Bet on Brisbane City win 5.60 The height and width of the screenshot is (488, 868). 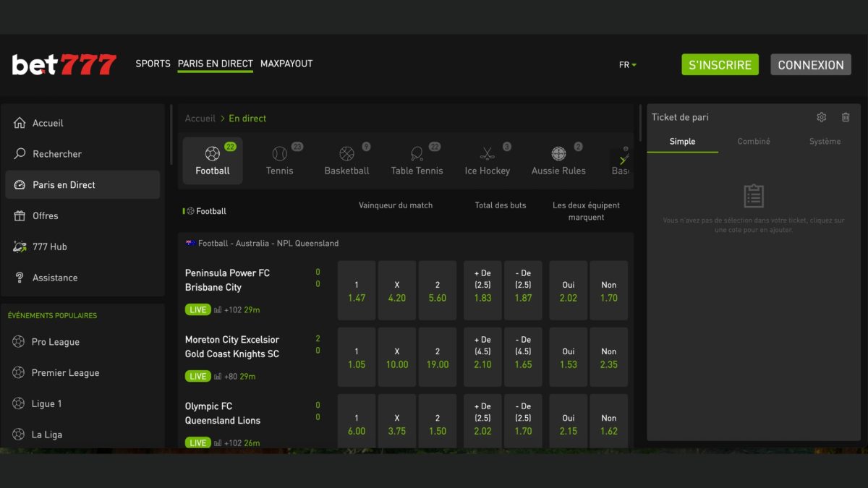(x=438, y=291)
